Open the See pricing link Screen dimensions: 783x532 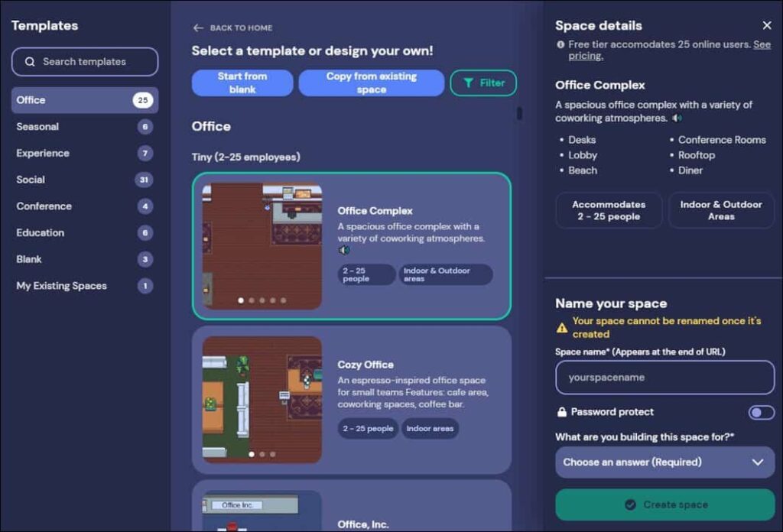pos(669,50)
